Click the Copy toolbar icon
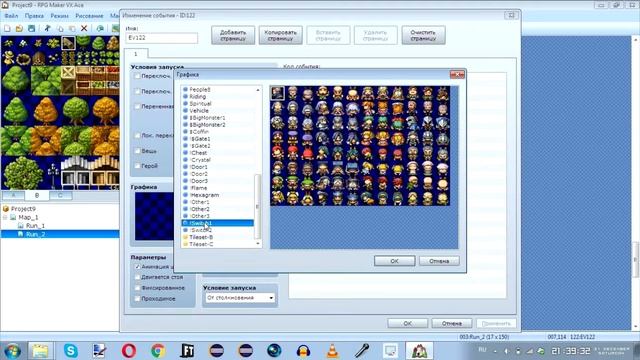 click(x=60, y=29)
